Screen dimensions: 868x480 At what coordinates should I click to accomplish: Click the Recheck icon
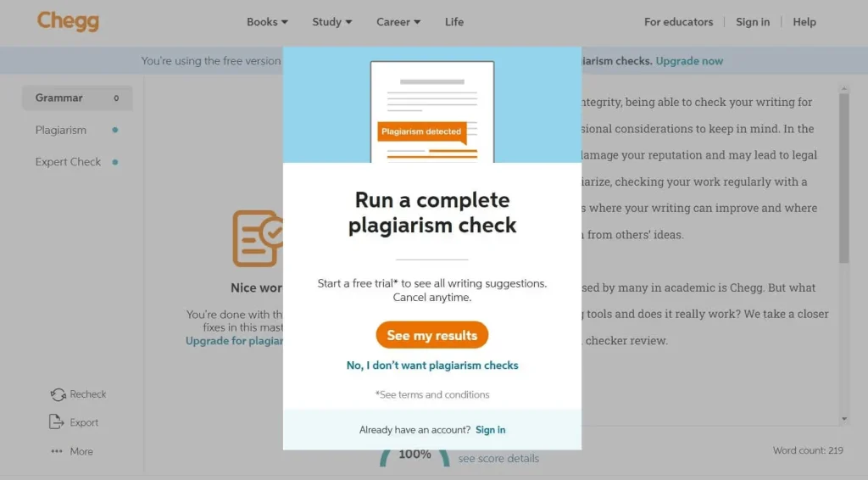(x=58, y=394)
